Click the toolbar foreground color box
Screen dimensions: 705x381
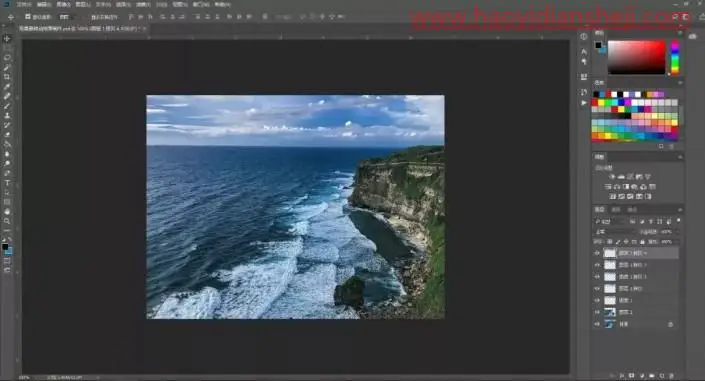pyautogui.click(x=5, y=247)
